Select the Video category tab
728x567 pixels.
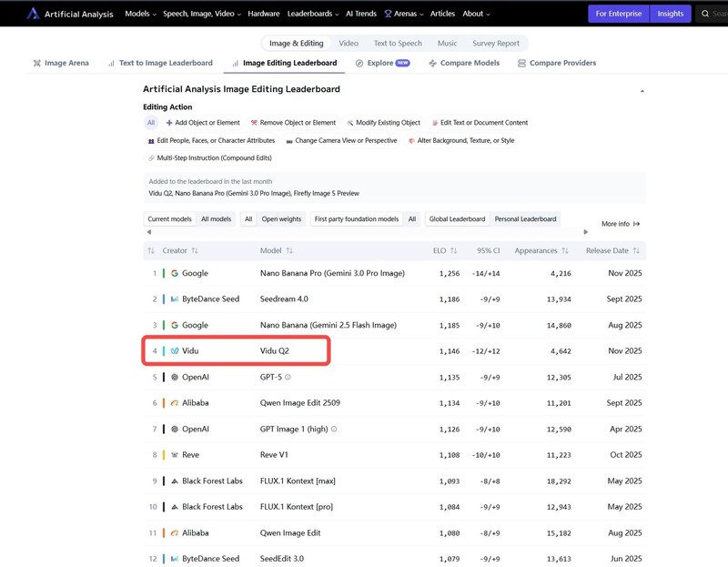pyautogui.click(x=349, y=43)
